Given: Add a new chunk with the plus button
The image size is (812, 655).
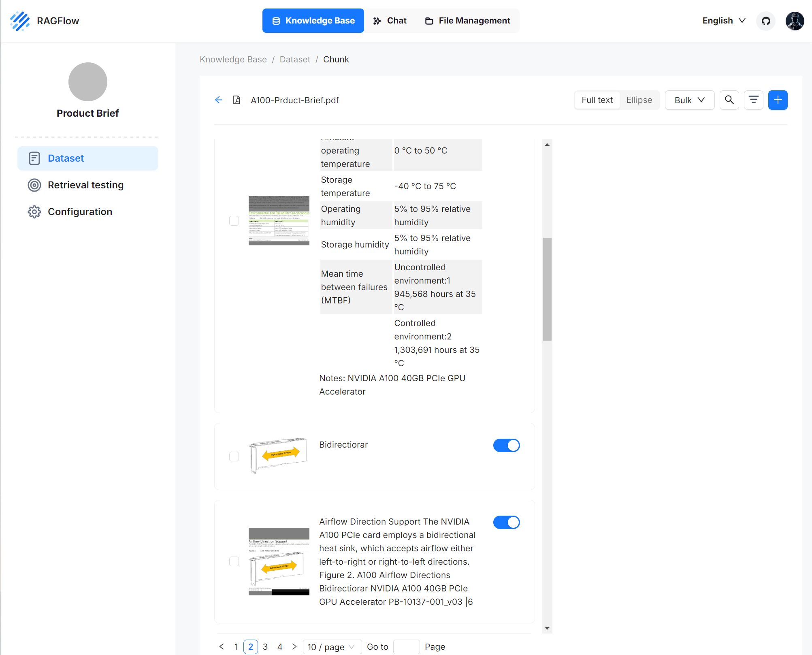Looking at the screenshot, I should click(778, 100).
